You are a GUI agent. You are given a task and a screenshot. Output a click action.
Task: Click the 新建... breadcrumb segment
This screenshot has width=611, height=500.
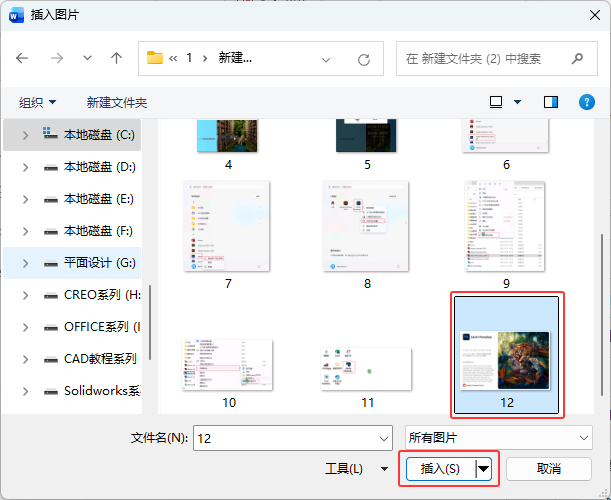pos(235,58)
